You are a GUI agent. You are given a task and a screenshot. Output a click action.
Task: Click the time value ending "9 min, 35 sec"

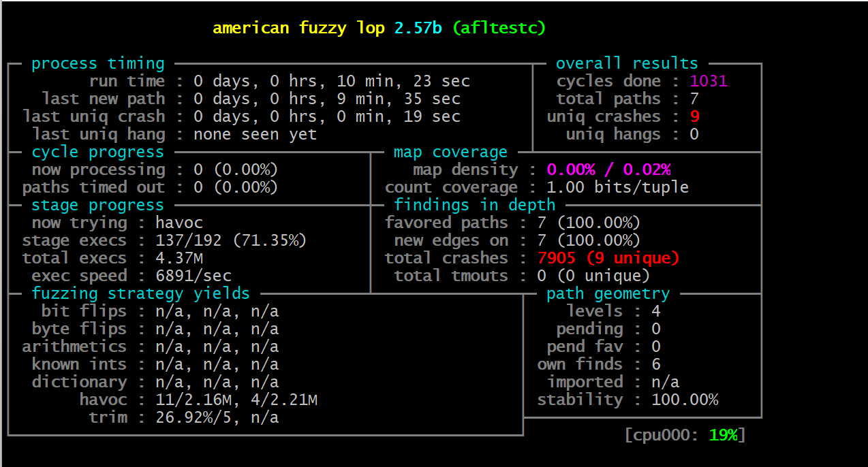[x=327, y=99]
